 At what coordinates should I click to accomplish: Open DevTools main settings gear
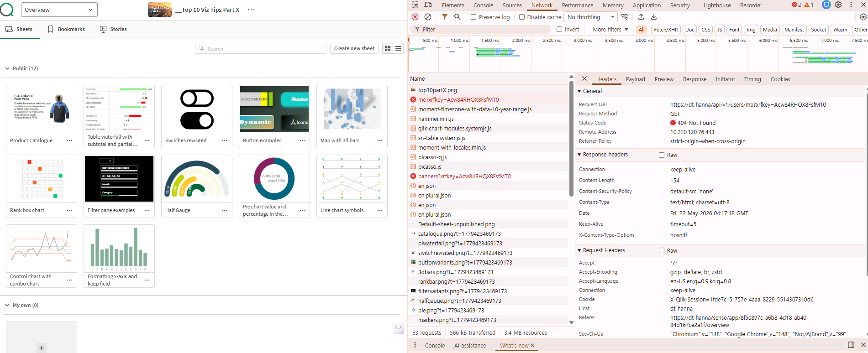click(x=838, y=5)
